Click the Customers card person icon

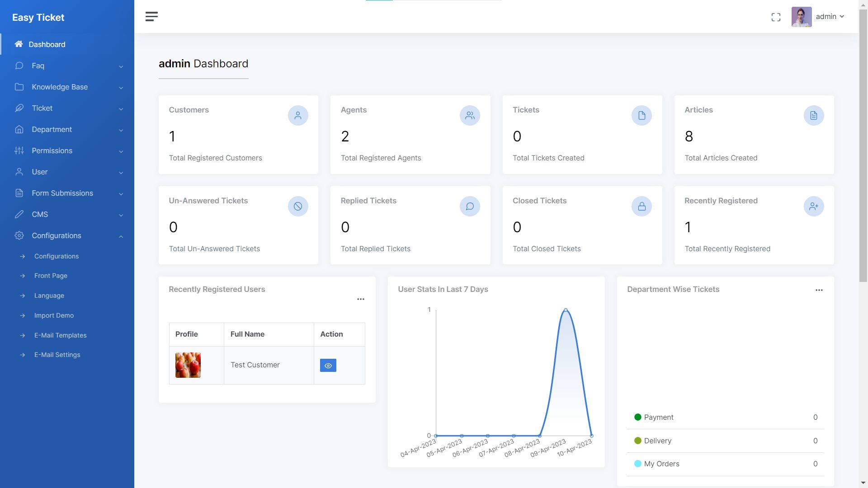298,116
